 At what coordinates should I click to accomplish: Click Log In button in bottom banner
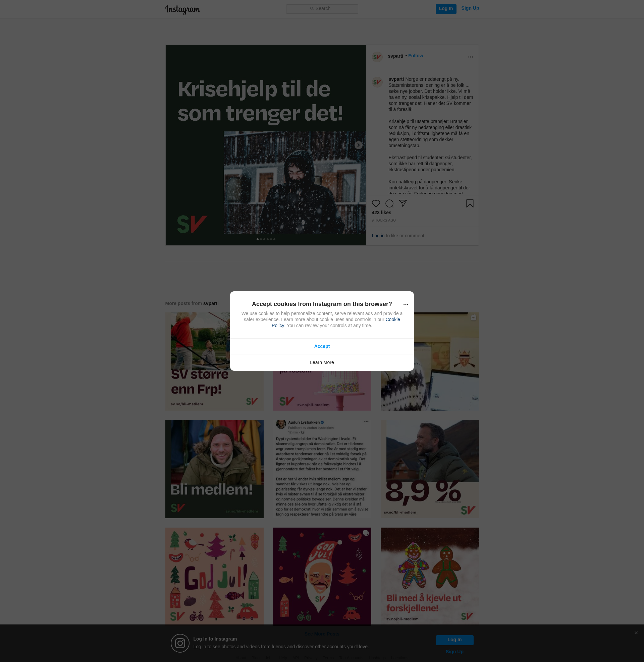click(x=454, y=640)
